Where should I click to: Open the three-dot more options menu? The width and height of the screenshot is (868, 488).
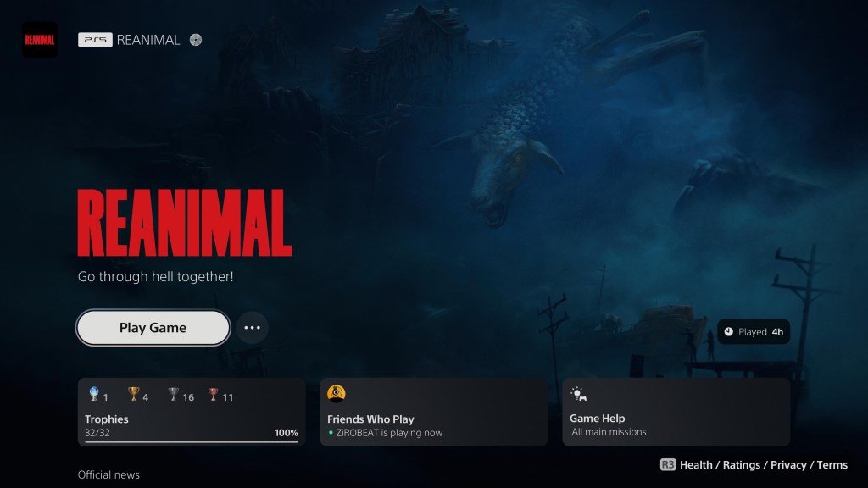(252, 328)
